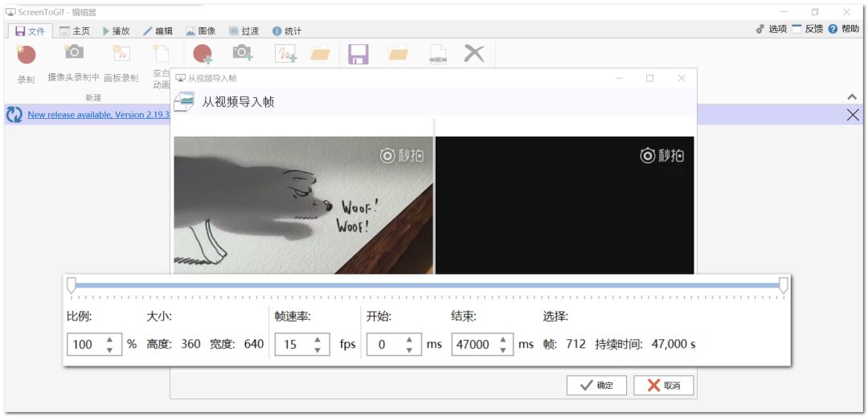Click the 画板录制 board recording icon
Screen dimensions: 868x417
pos(121,52)
